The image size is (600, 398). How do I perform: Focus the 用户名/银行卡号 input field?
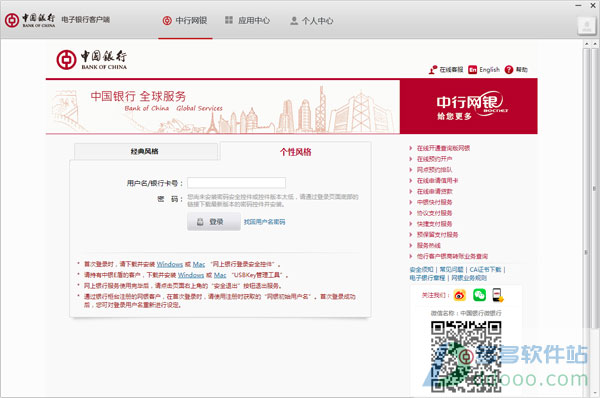coord(236,183)
